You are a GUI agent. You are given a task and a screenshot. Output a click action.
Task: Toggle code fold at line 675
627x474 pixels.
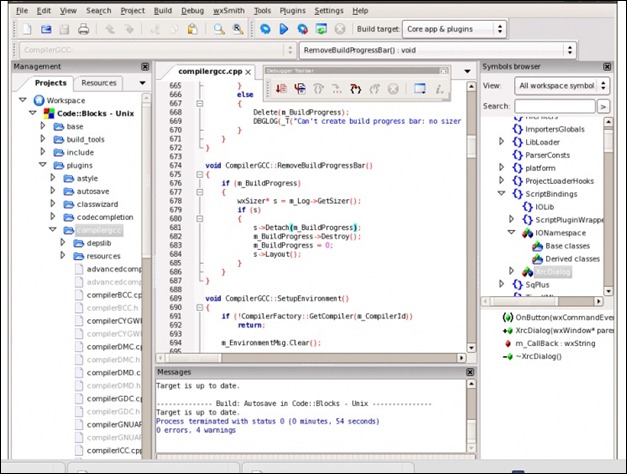tap(200, 174)
